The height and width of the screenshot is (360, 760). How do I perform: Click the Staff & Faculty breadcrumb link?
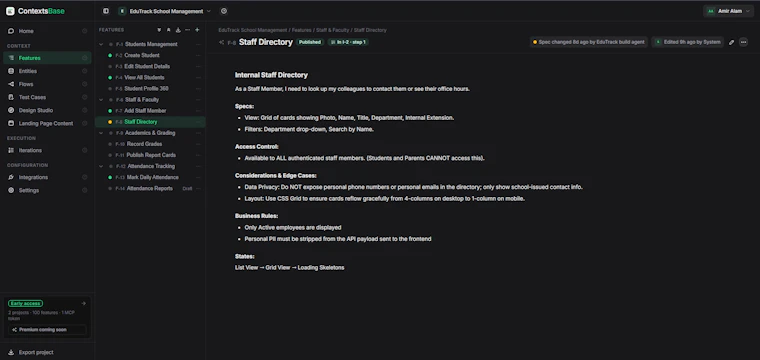(332, 30)
